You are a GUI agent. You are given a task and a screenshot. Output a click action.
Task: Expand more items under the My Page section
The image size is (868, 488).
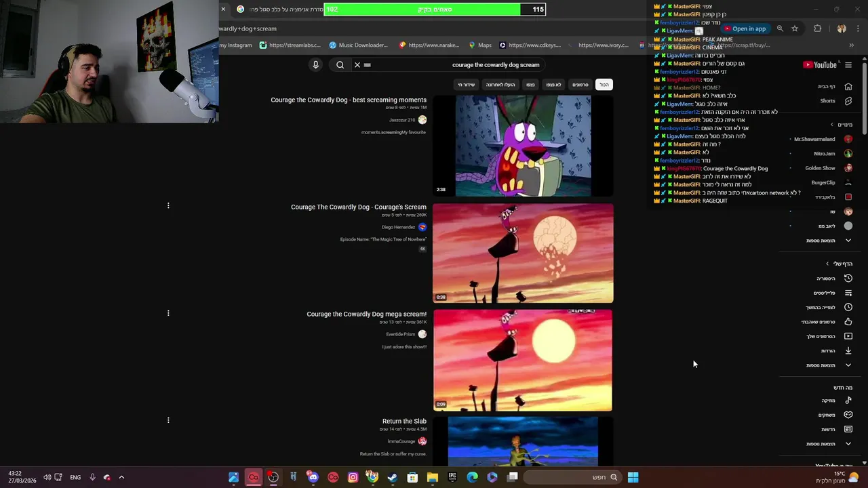(x=829, y=365)
